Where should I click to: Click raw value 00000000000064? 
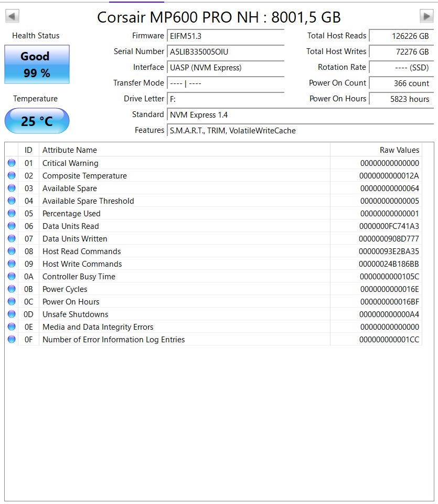click(390, 188)
